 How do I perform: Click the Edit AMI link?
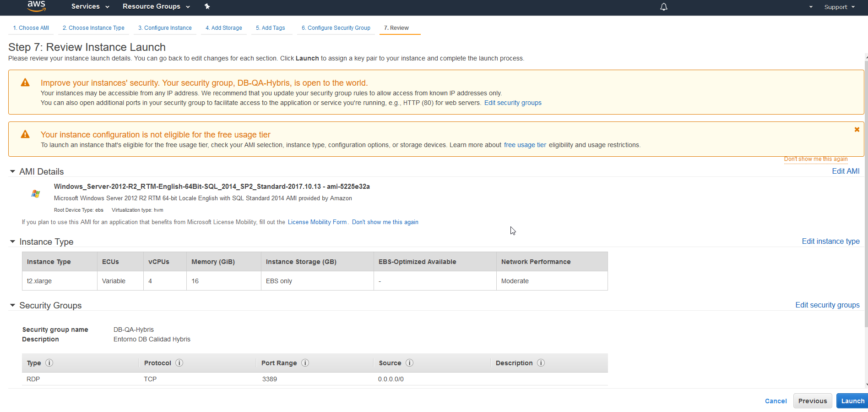point(845,171)
